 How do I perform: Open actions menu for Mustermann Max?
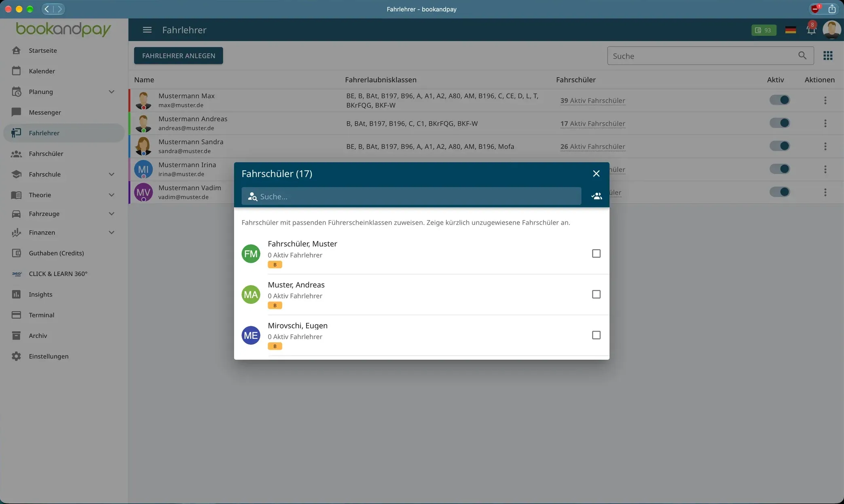coord(825,100)
